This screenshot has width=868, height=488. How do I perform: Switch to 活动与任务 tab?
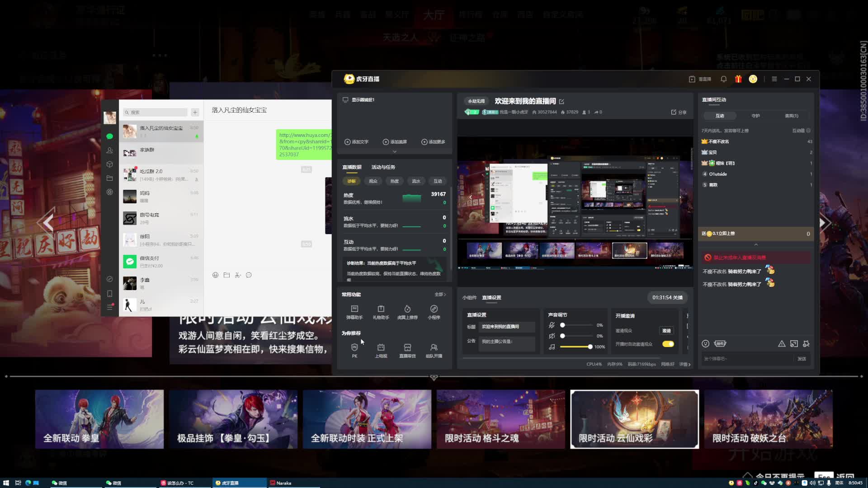[383, 167]
